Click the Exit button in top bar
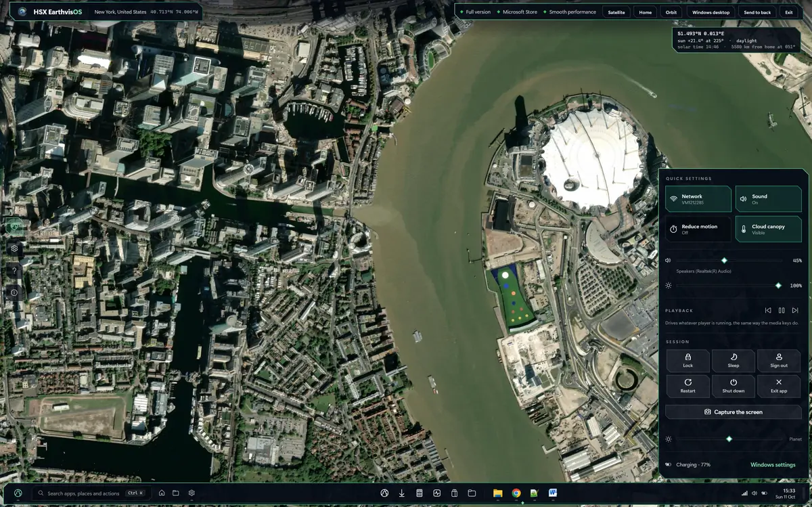 click(x=788, y=12)
